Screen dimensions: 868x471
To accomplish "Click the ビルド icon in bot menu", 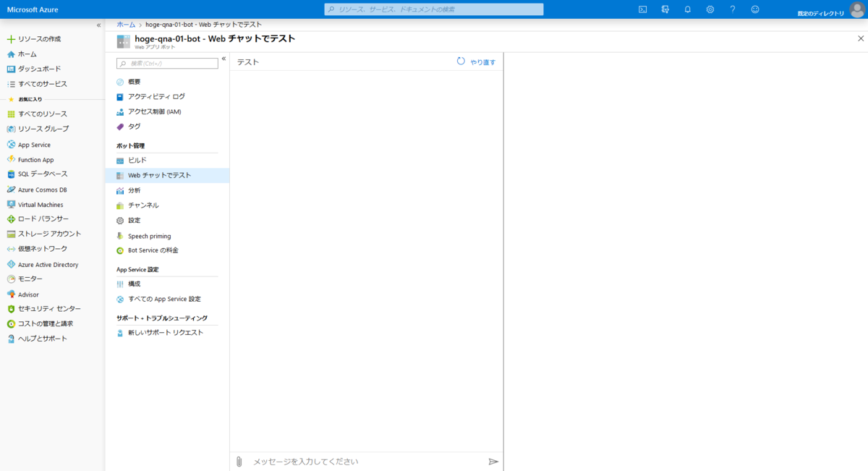I will click(x=120, y=160).
